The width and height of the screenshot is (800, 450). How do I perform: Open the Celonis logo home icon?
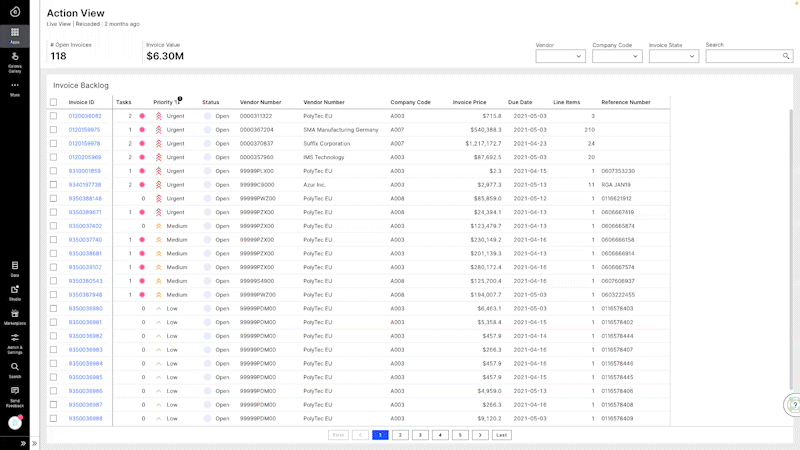(x=15, y=11)
